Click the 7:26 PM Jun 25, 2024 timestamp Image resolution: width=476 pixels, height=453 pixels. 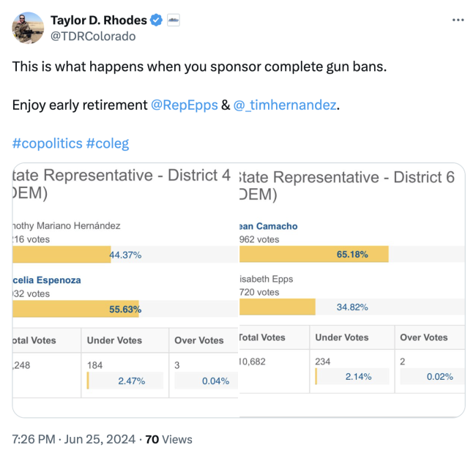74,439
